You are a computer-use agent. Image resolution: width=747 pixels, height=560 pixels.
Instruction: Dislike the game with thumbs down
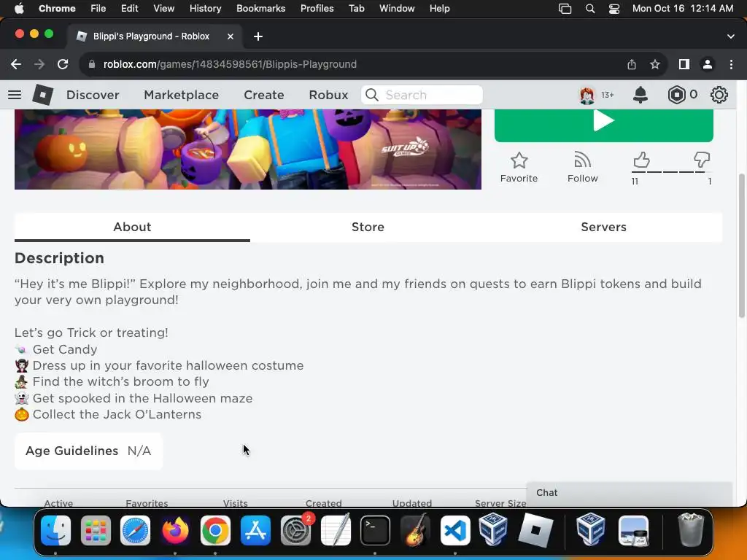702,160
